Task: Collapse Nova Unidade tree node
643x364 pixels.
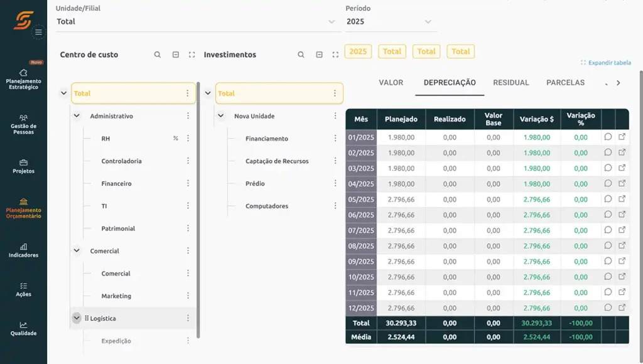Action: 220,115
